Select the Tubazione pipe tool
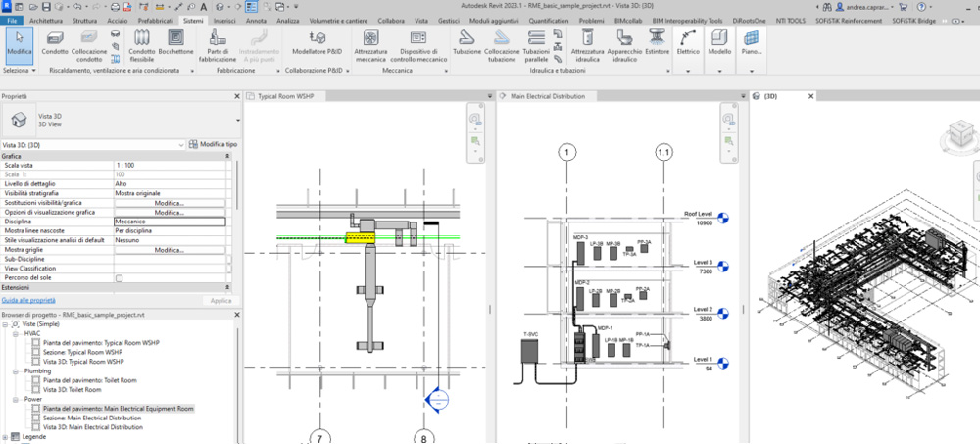The width and height of the screenshot is (980, 444). [x=466, y=42]
